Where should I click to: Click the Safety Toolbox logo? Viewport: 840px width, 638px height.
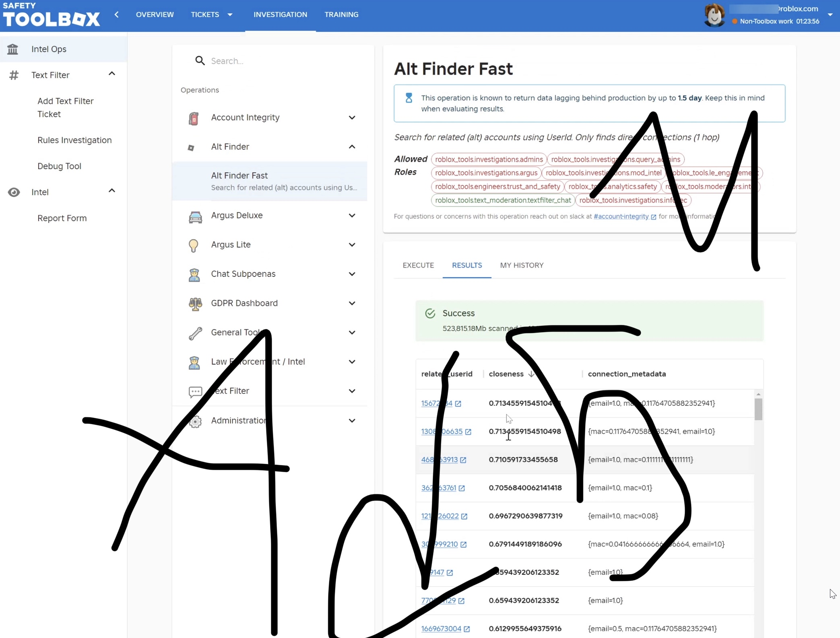tap(51, 15)
